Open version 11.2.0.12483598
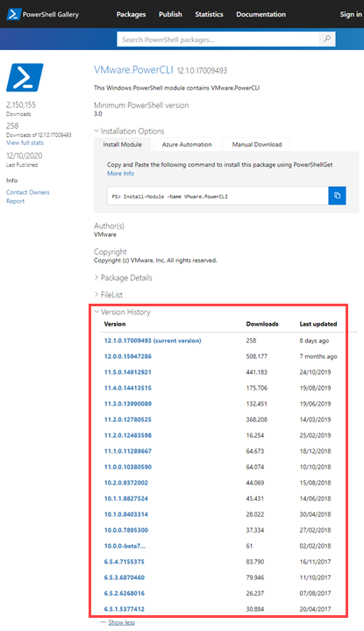 128,435
